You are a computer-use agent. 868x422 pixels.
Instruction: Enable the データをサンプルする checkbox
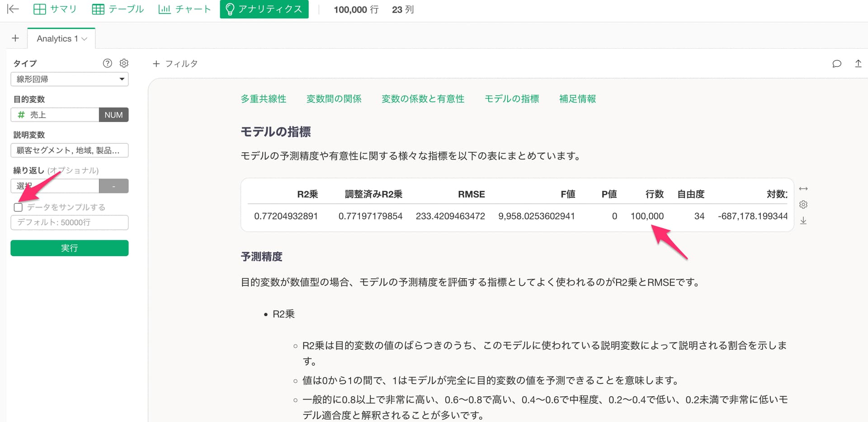(x=18, y=207)
